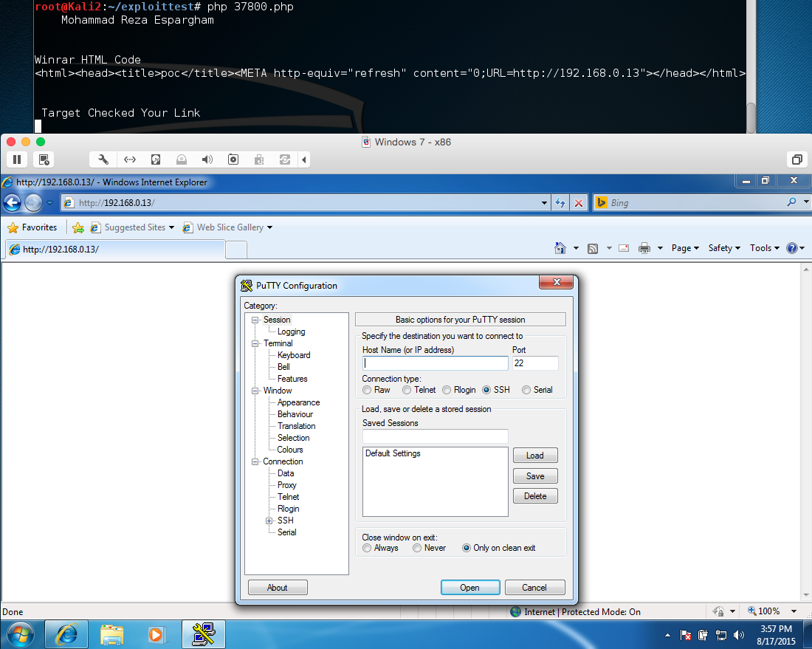The width and height of the screenshot is (812, 649).
Task: Select the http://192.168.0.13/ browser tab
Action: 115,249
